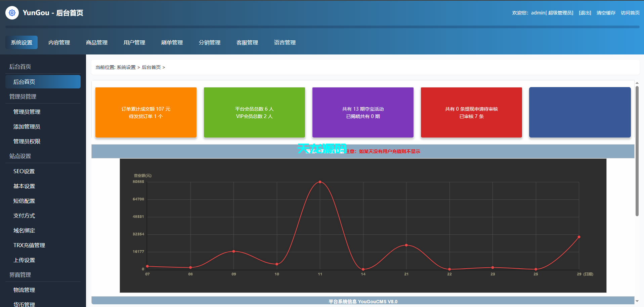644x307 pixels.
Task: Open TRX充值管理 in the sidebar
Action: tap(29, 245)
